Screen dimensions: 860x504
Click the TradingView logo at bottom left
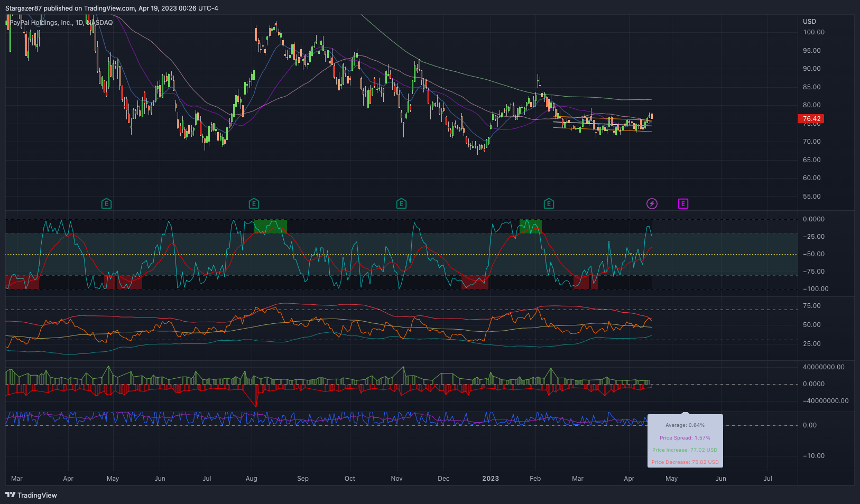click(31, 495)
